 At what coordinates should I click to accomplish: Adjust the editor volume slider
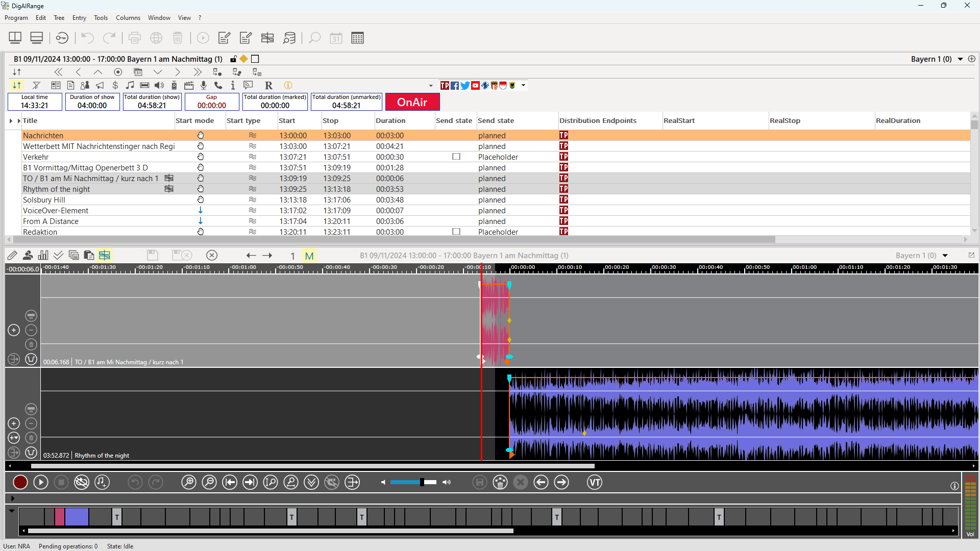422,482
